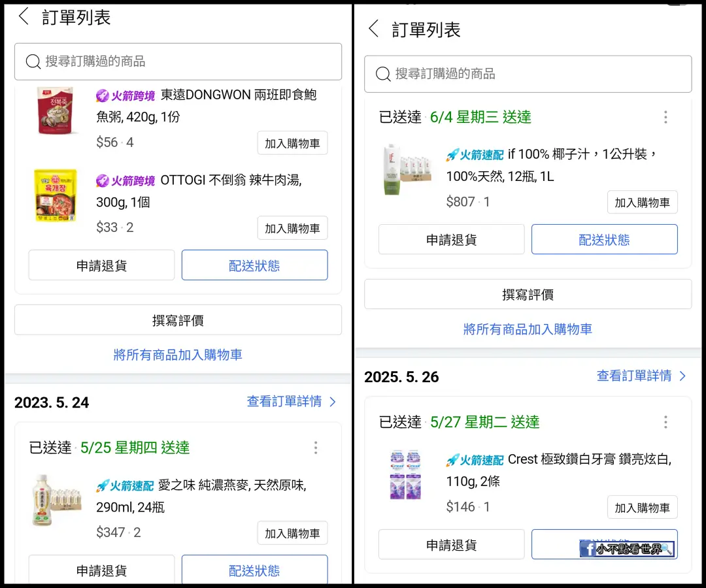Tap $33 price of OTTOGI soup

107,227
